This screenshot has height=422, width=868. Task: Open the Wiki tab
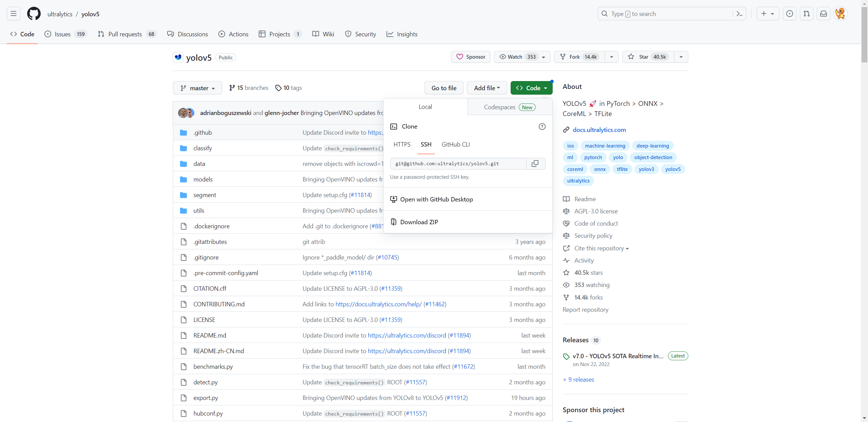point(323,34)
